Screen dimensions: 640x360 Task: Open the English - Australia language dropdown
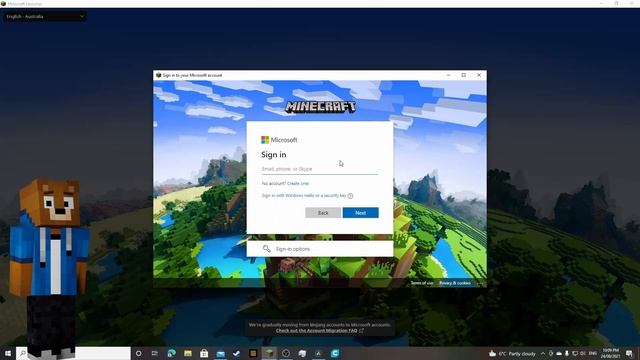[x=45, y=16]
